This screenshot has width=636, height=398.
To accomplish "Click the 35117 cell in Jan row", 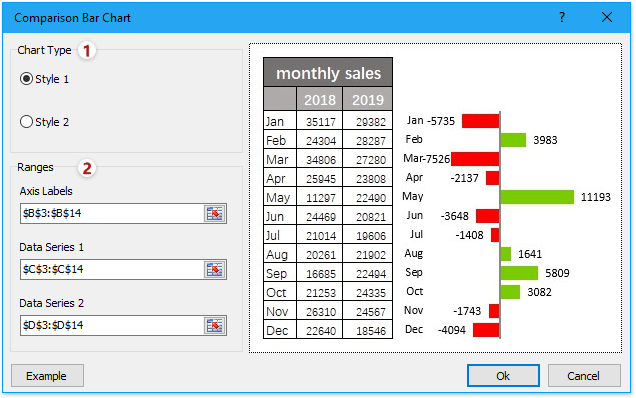I will (x=320, y=121).
